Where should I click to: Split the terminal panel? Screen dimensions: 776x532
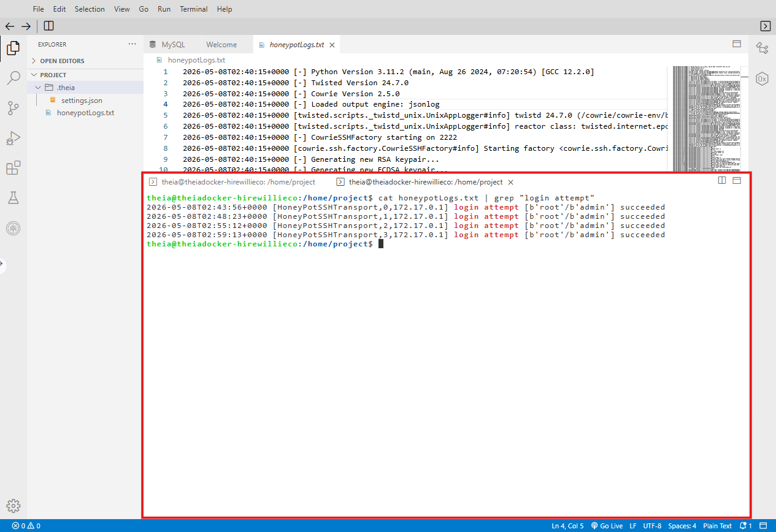tap(722, 181)
